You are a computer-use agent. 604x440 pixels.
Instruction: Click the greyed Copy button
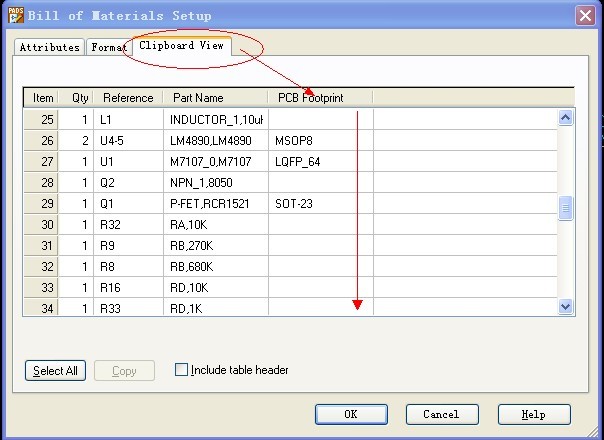coord(124,371)
